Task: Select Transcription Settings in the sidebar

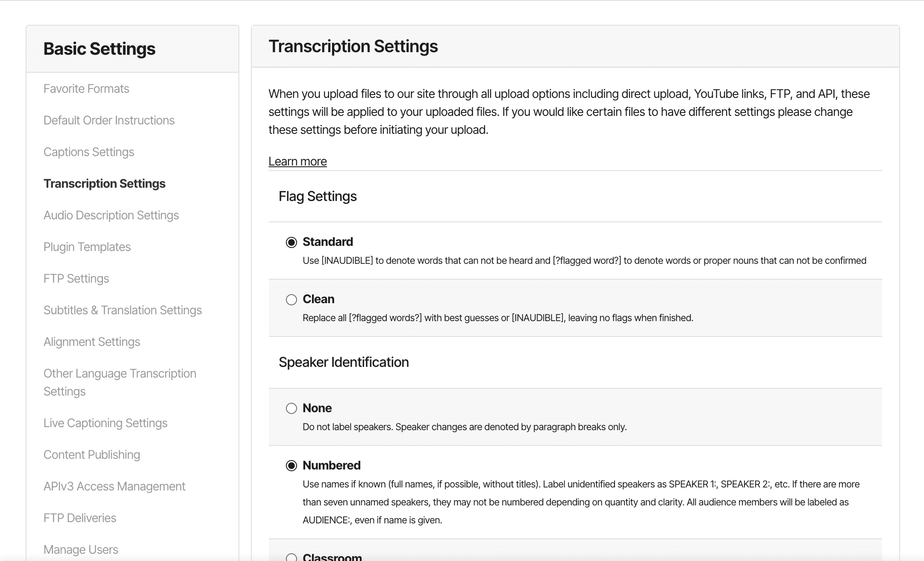Action: (x=104, y=184)
